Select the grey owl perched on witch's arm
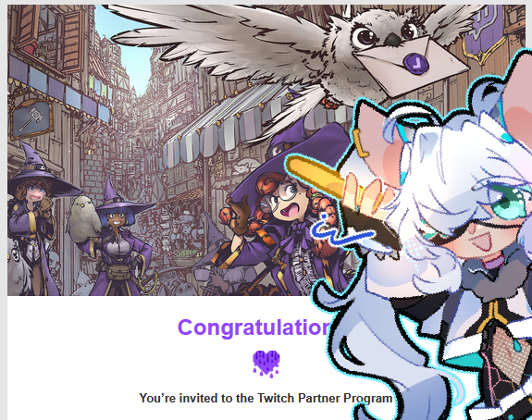The width and height of the screenshot is (532, 420). pos(83,218)
